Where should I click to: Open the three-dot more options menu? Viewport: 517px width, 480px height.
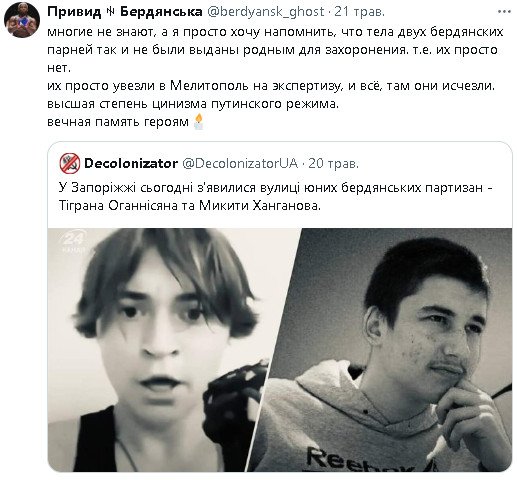(504, 12)
